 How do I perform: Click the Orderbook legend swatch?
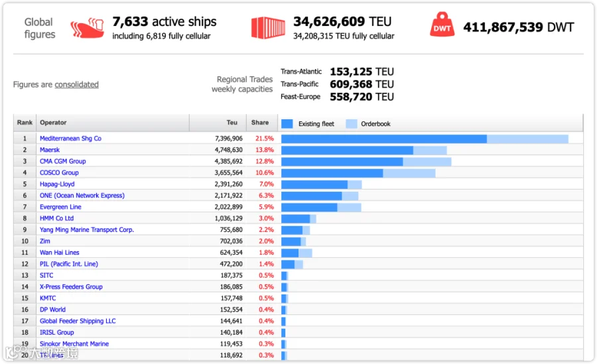tap(352, 124)
